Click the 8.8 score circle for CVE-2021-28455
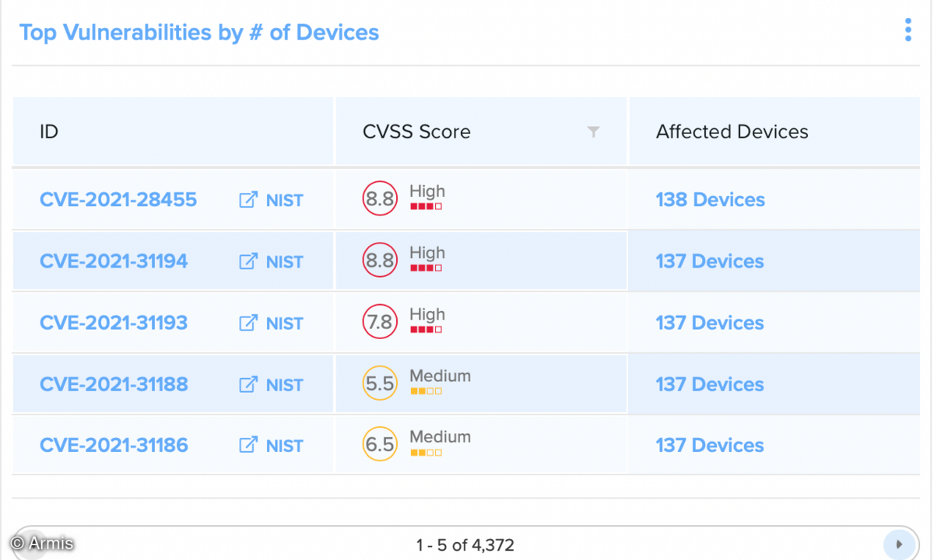This screenshot has height=560, width=934. [x=380, y=199]
